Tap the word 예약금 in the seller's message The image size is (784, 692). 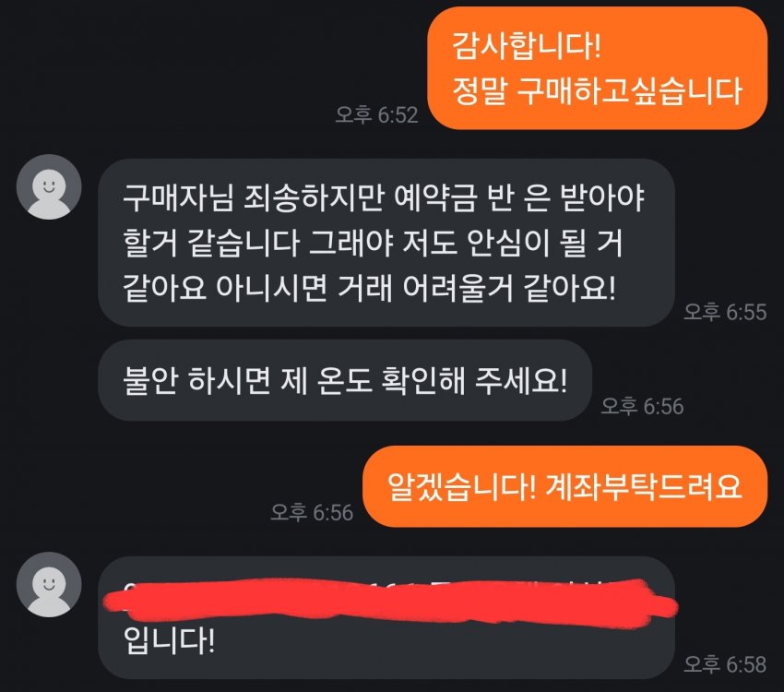pyautogui.click(x=435, y=198)
